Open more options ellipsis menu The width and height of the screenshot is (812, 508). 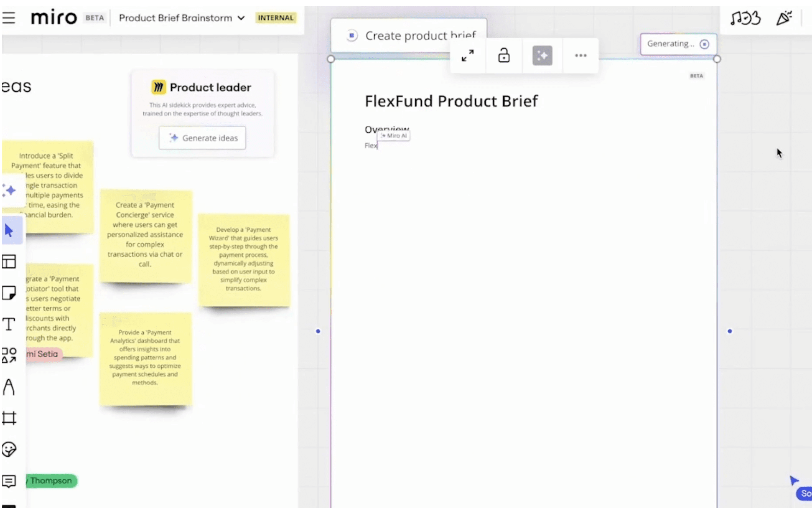click(580, 56)
